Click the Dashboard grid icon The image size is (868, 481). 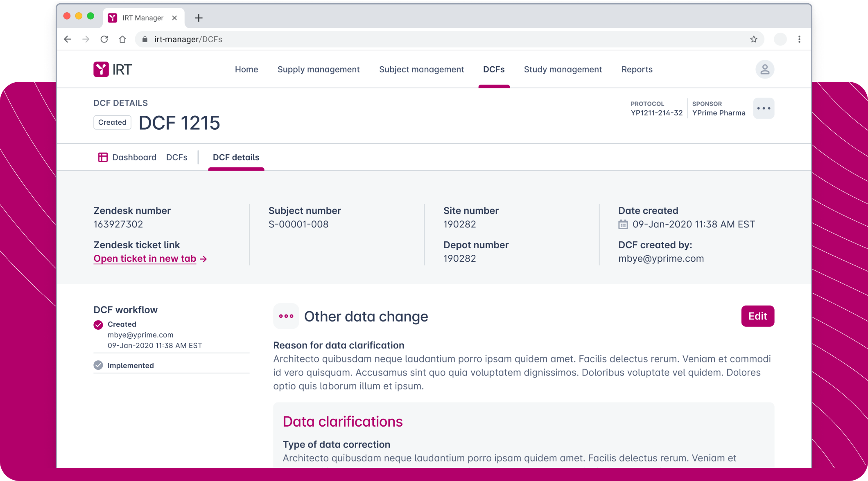click(x=103, y=157)
